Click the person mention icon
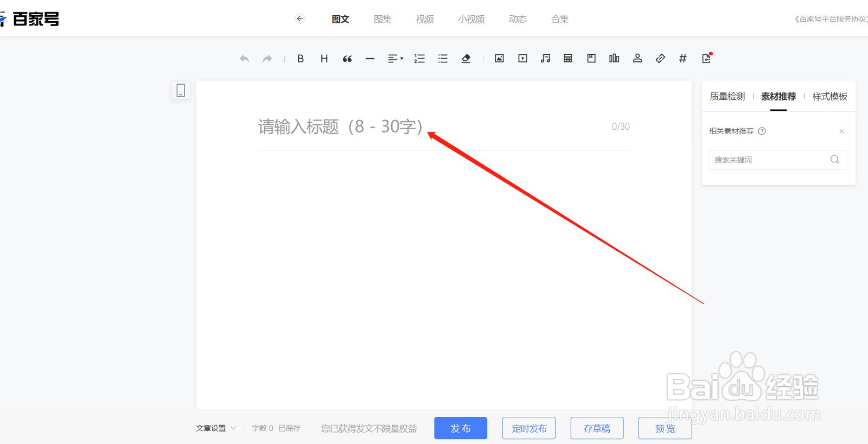This screenshot has height=444, width=868. point(637,59)
